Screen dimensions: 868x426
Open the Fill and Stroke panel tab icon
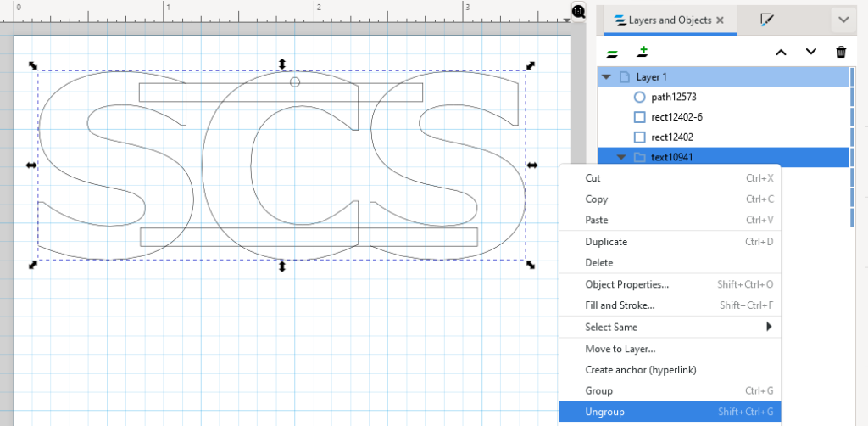click(767, 20)
